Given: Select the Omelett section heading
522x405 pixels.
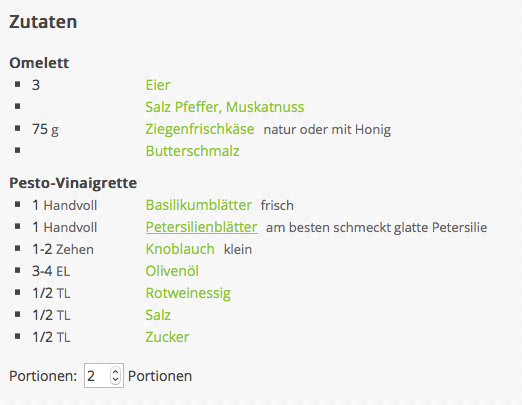Looking at the screenshot, I should 39,63.
